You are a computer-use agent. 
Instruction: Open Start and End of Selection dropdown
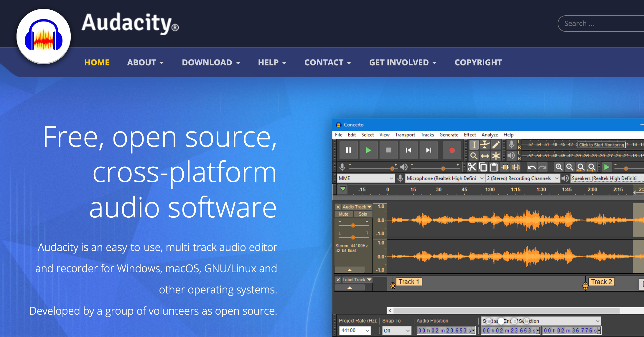(541, 321)
